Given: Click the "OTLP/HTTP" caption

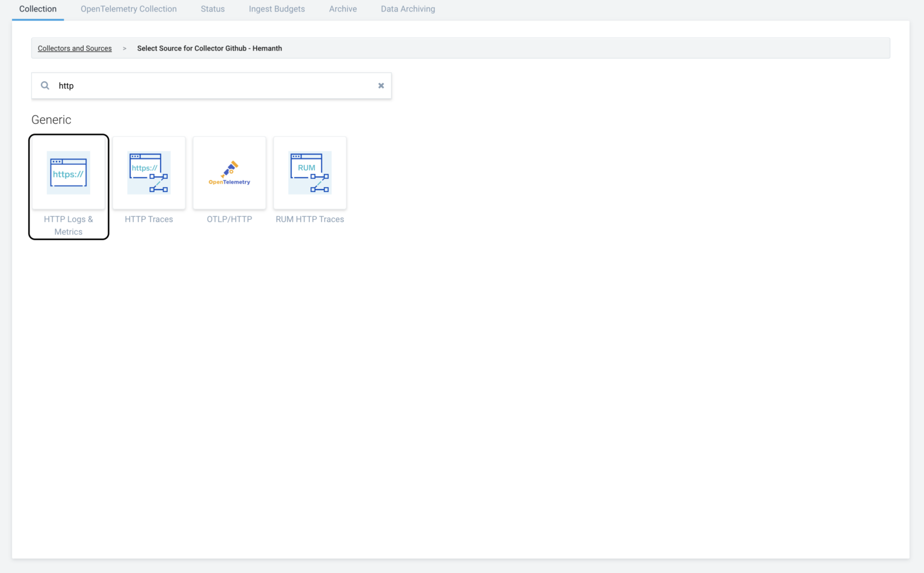Looking at the screenshot, I should click(x=229, y=219).
